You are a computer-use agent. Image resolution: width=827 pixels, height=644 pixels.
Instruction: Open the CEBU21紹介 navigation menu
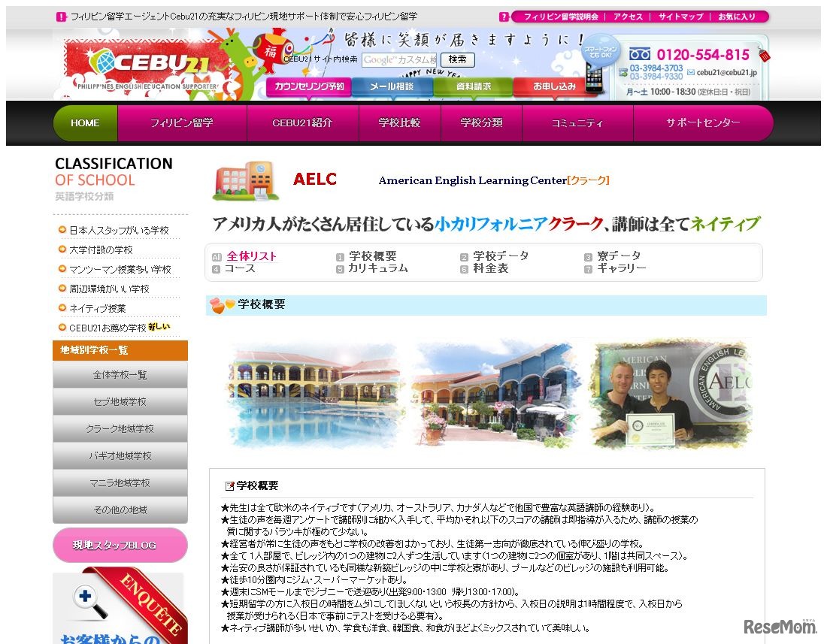tap(303, 122)
